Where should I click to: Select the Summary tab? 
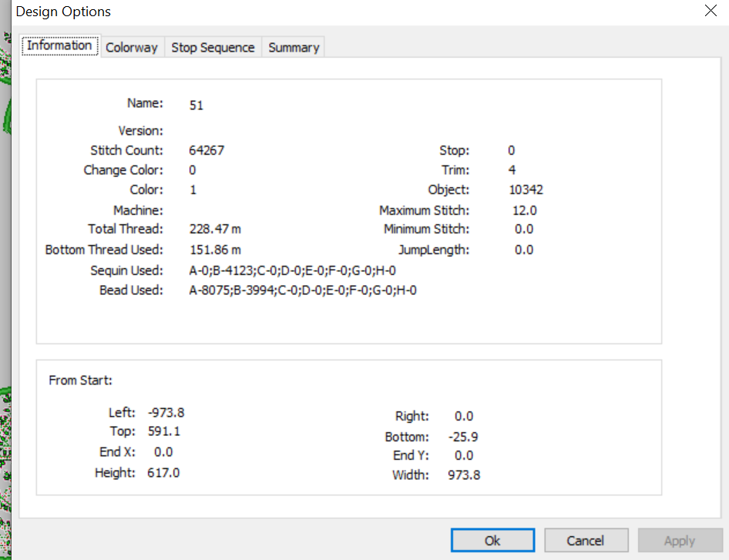(x=294, y=48)
